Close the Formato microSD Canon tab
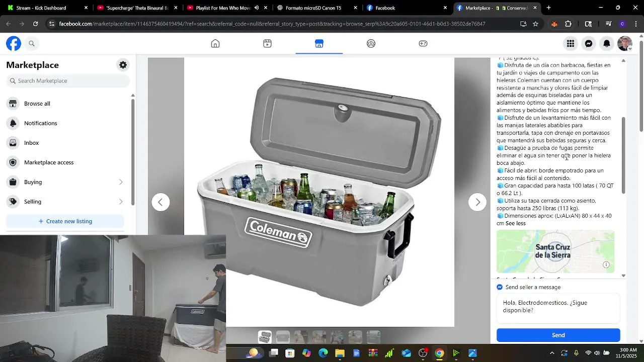The image size is (644, 362). coord(355,8)
